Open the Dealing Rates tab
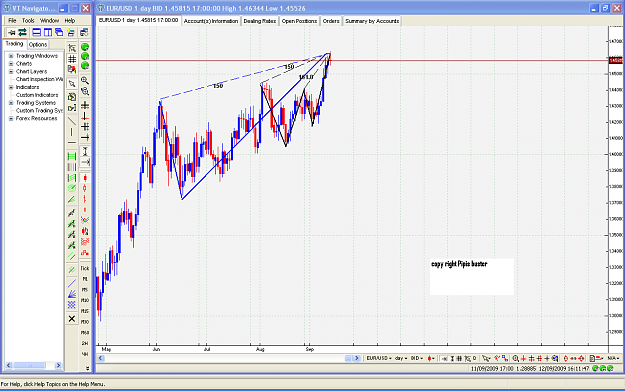 [x=260, y=21]
